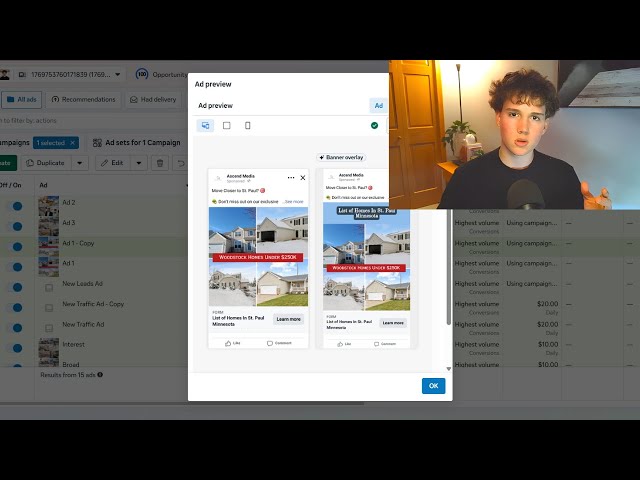Open the Ad 1 - Copy thumbnail
This screenshot has width=640, height=480.
coord(49,247)
